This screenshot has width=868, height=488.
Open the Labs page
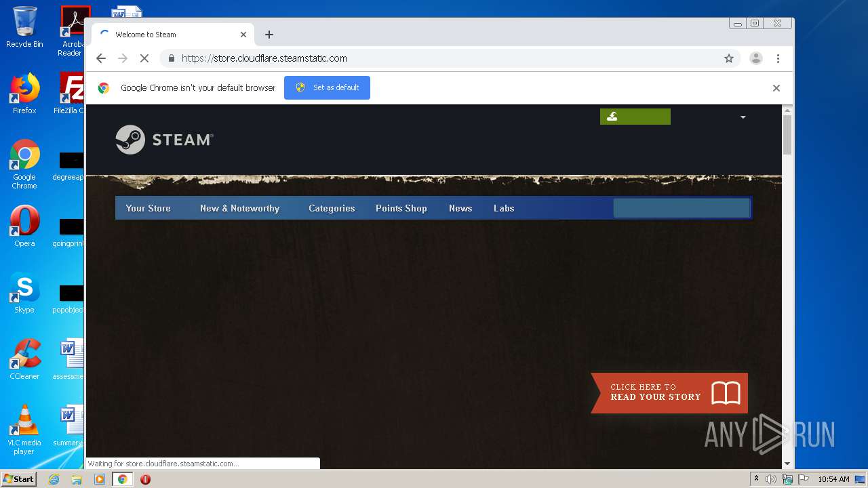coord(504,208)
